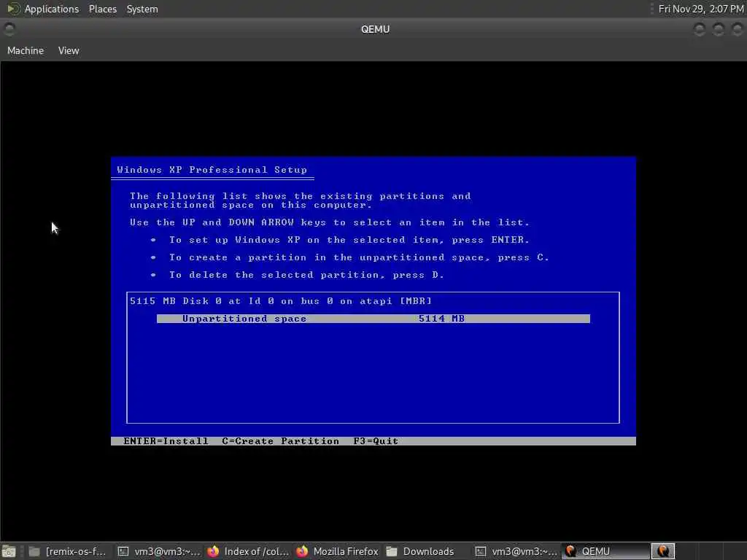747x560 pixels.
Task: Click the show desktop icon in taskbar
Action: click(9, 551)
